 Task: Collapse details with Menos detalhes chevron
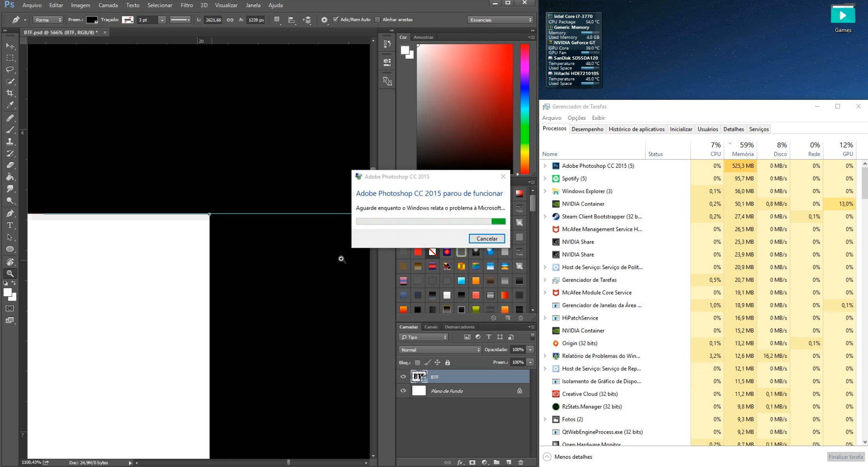547,457
